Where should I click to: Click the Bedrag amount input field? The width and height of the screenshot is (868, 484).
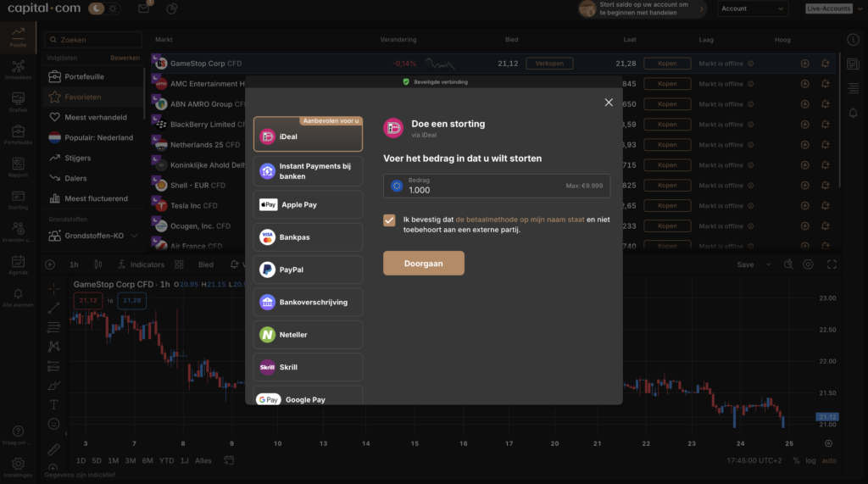click(x=497, y=186)
